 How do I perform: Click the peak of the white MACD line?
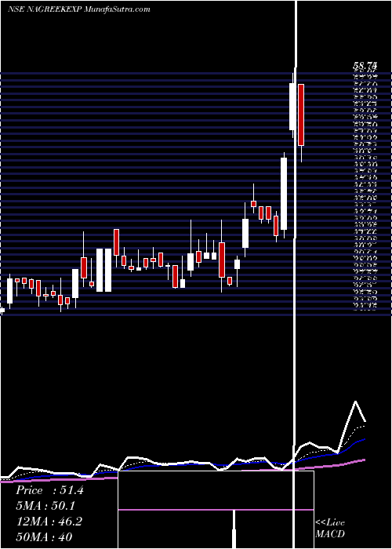[x=356, y=402]
